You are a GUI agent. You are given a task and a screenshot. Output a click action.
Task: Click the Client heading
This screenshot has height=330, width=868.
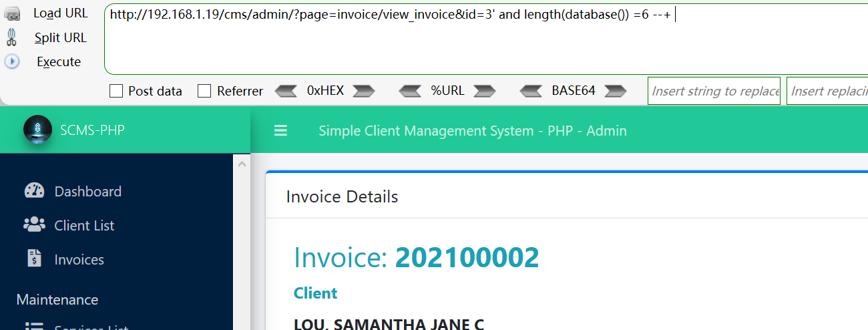(x=316, y=293)
